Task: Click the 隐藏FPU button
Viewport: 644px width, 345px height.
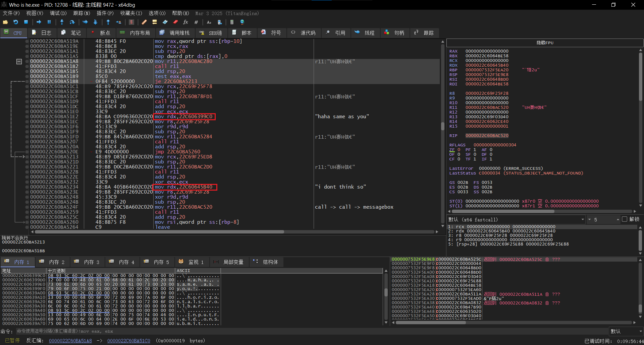Action: [x=545, y=43]
